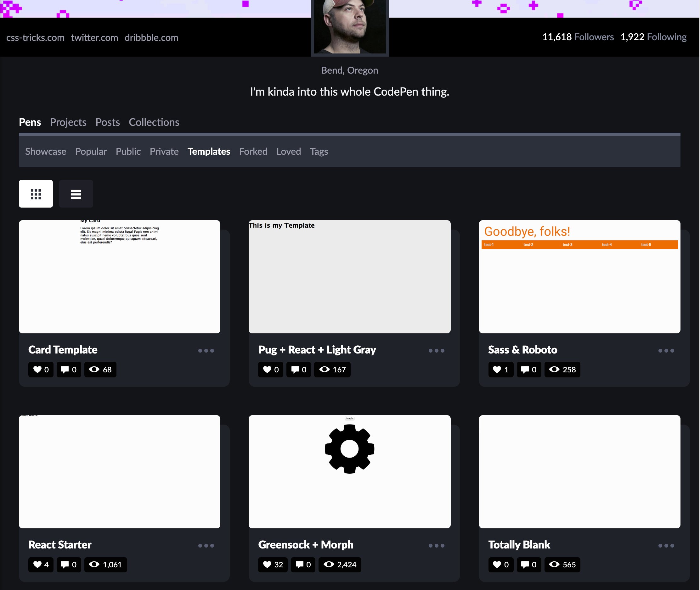Open options menu for Card Template
This screenshot has height=590, width=700.
[206, 351]
